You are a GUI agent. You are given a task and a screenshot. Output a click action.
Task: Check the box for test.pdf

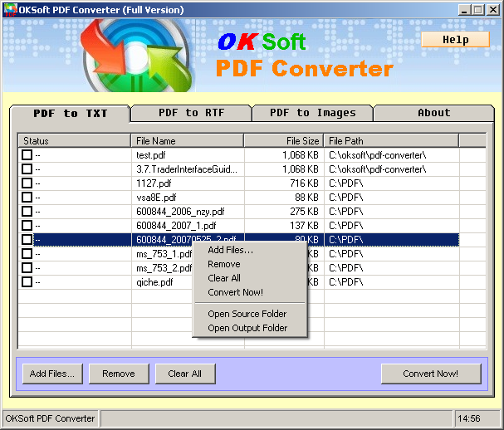click(27, 155)
